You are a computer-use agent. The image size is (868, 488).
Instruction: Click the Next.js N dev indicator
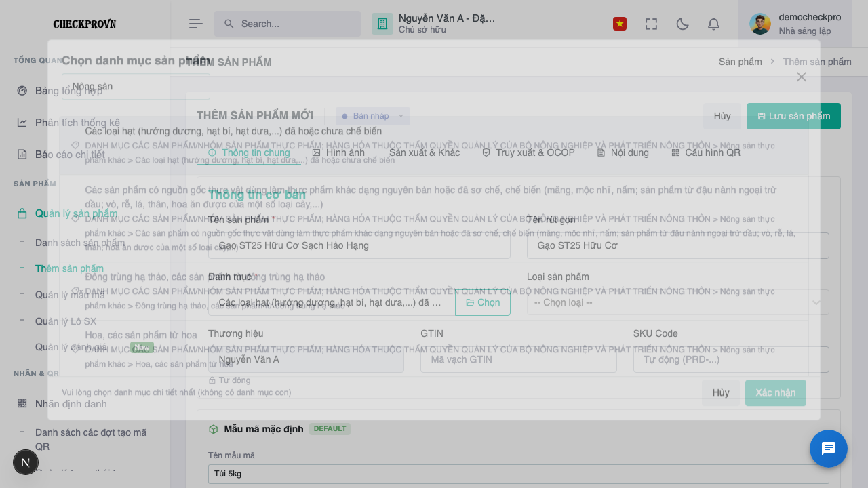[26, 462]
